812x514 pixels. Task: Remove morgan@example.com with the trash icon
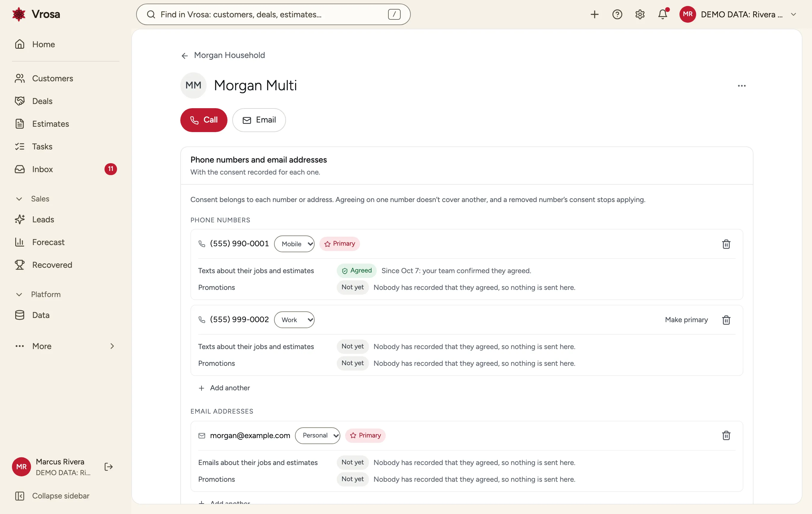(726, 435)
